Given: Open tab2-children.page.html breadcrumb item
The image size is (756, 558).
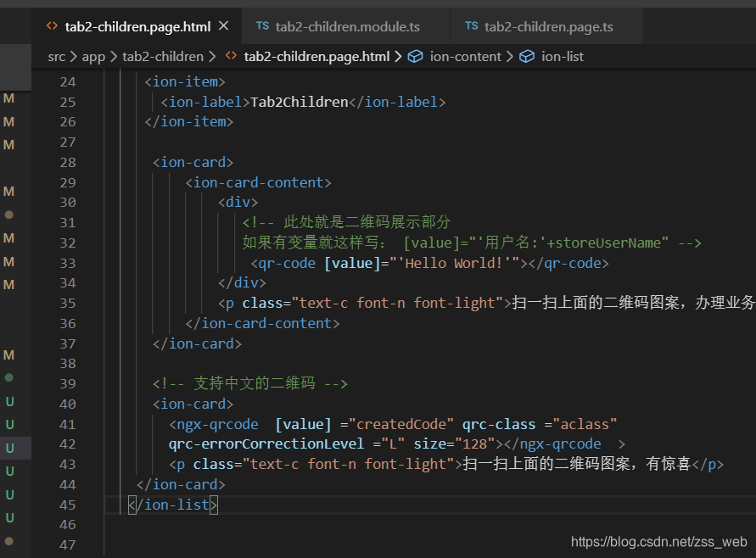Looking at the screenshot, I should pyautogui.click(x=316, y=57).
